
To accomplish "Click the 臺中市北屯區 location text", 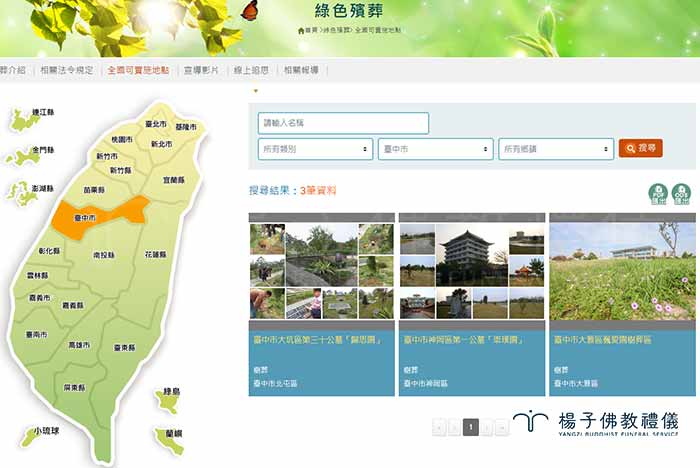I will click(x=275, y=384).
